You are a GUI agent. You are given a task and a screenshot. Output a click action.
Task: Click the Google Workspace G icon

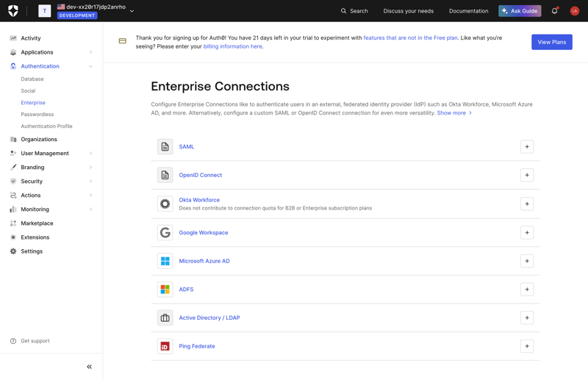[x=165, y=232]
